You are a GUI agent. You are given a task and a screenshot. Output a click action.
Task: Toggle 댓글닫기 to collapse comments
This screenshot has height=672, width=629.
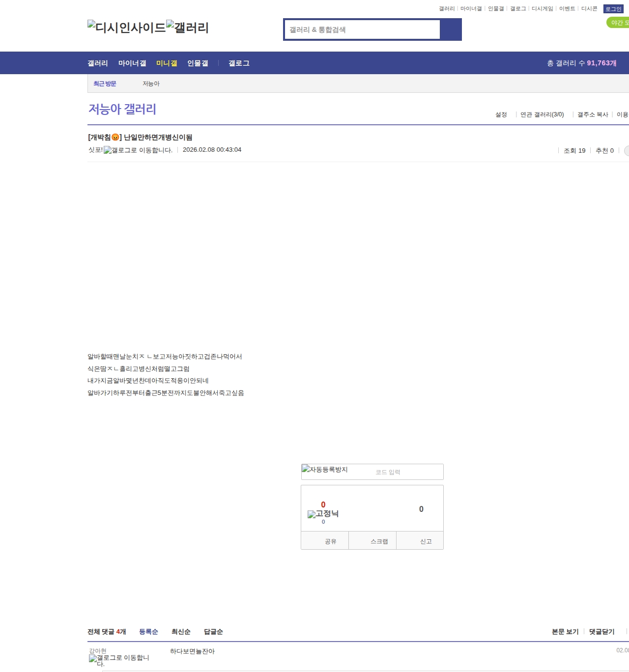[x=601, y=632]
